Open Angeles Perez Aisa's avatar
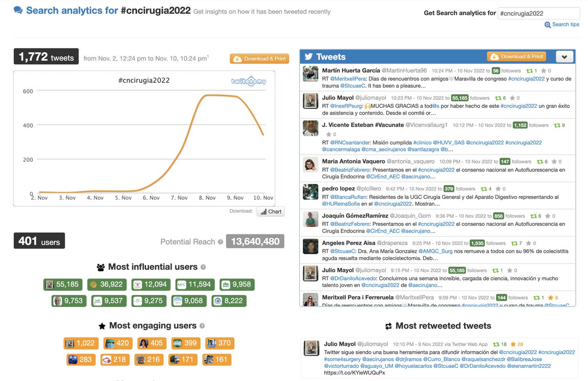588x381 pixels. (x=311, y=246)
